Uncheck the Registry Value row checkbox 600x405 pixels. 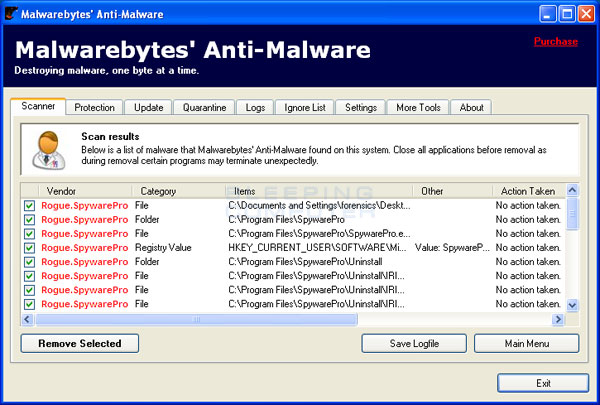[x=29, y=248]
